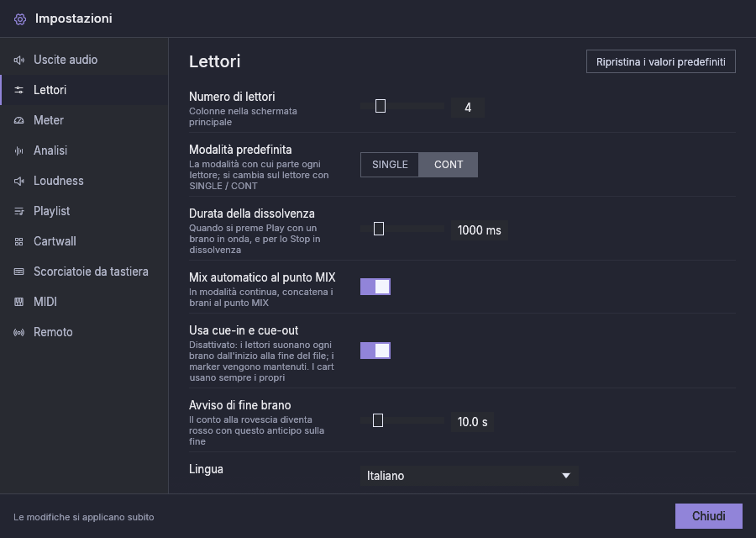This screenshot has height=538, width=756.
Task: Click the Impostazioni gear icon
Action: [x=20, y=18]
